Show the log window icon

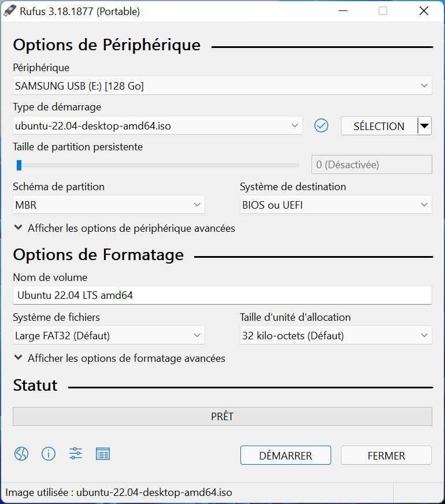(x=103, y=454)
